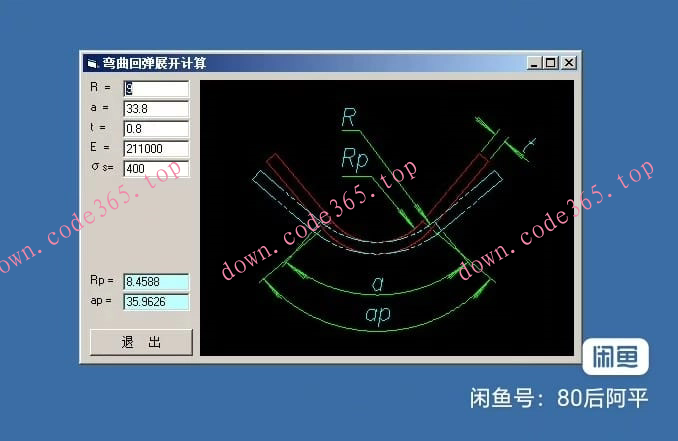Click the R label in the diagram

click(349, 118)
